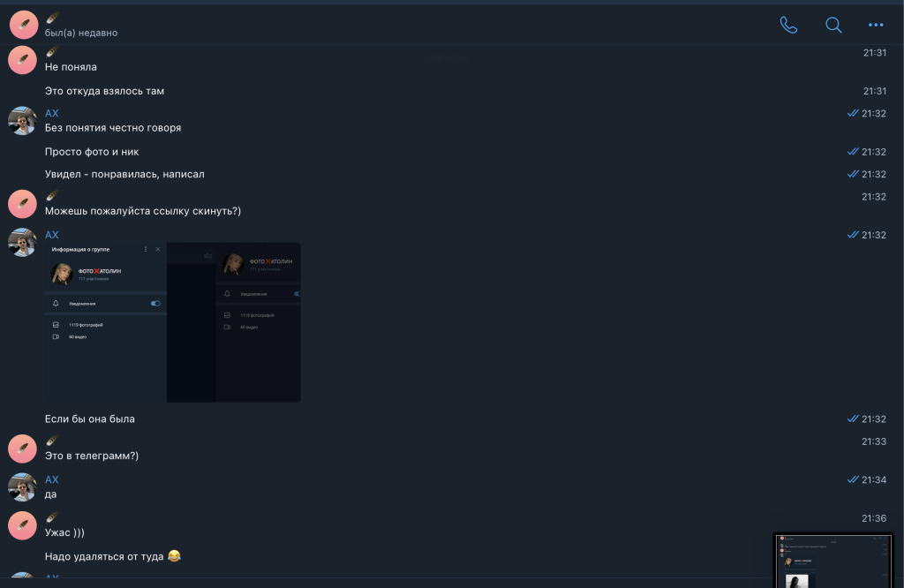
Task: Click the feather avatar in chat header
Action: coord(24,25)
